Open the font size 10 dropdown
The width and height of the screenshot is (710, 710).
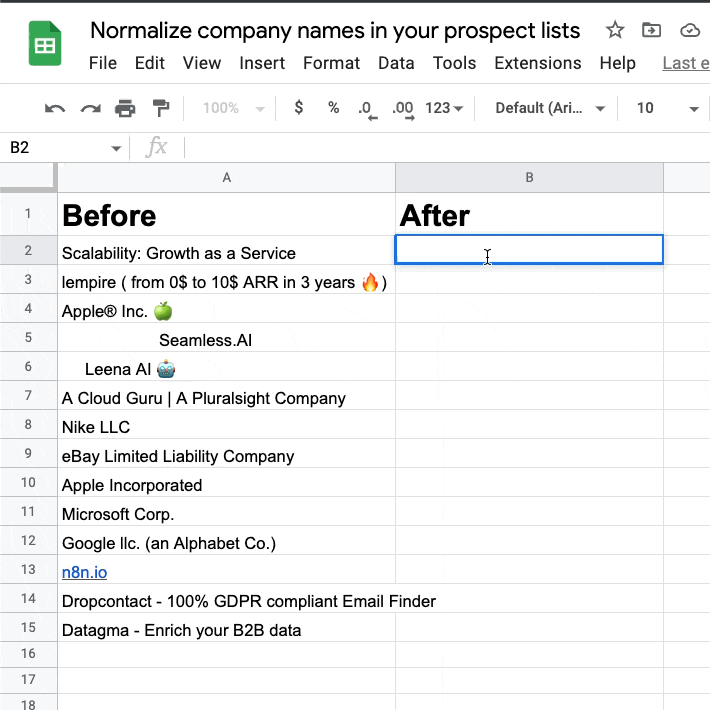667,108
